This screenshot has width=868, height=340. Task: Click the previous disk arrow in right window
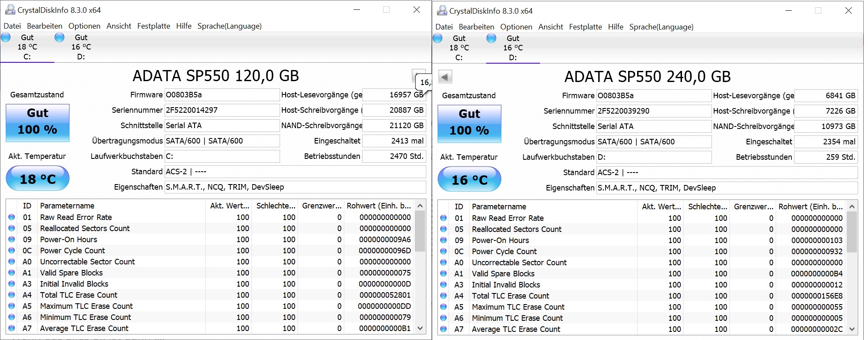[445, 77]
